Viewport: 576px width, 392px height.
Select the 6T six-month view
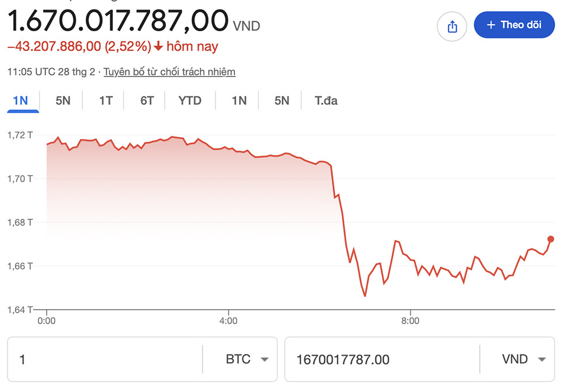pyautogui.click(x=145, y=100)
